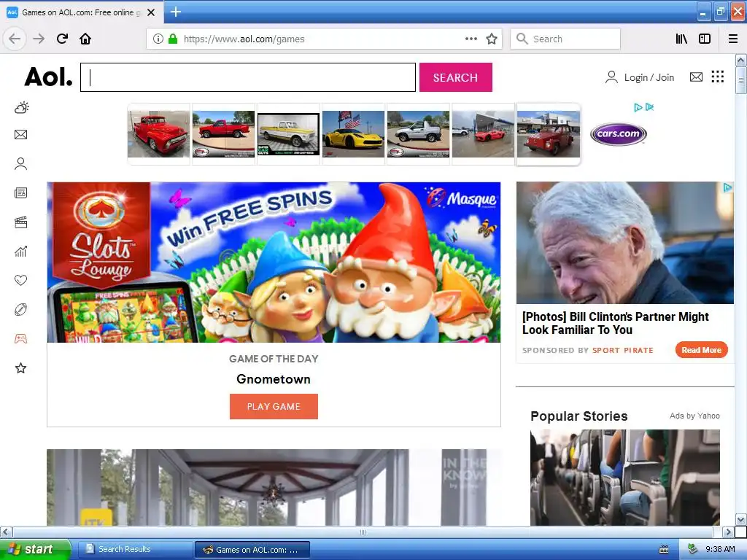The width and height of the screenshot is (747, 560).
Task: Open the browser Library icon
Action: [x=682, y=39]
